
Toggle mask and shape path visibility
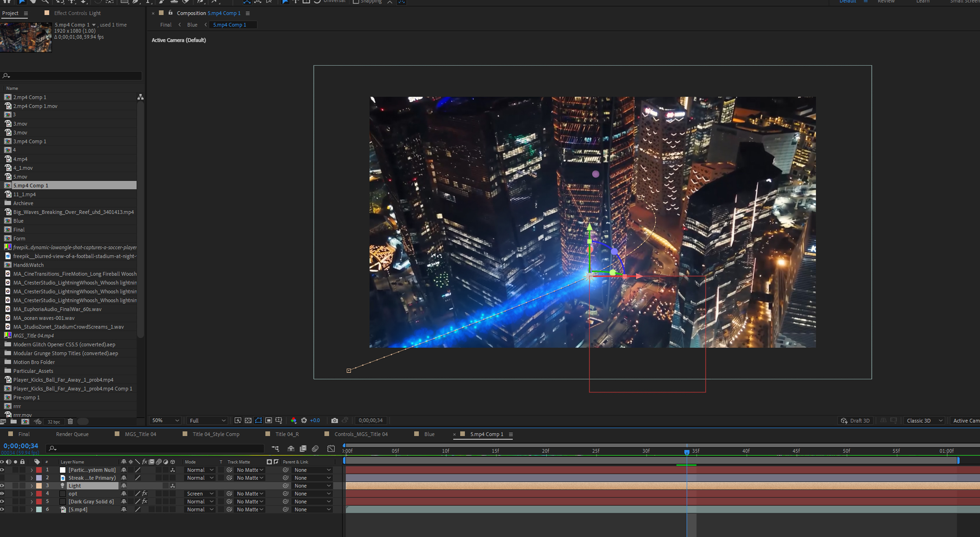tap(259, 420)
